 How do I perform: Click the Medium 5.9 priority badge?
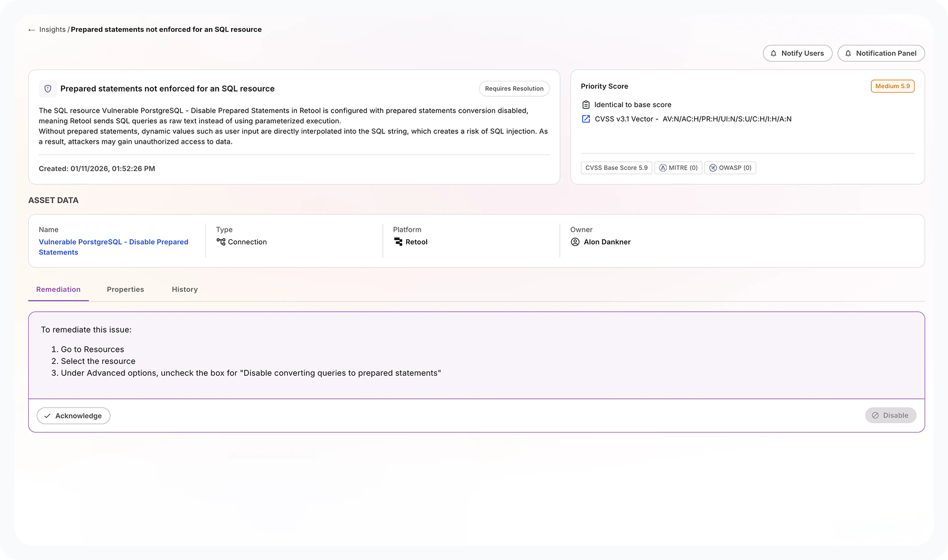(x=892, y=86)
